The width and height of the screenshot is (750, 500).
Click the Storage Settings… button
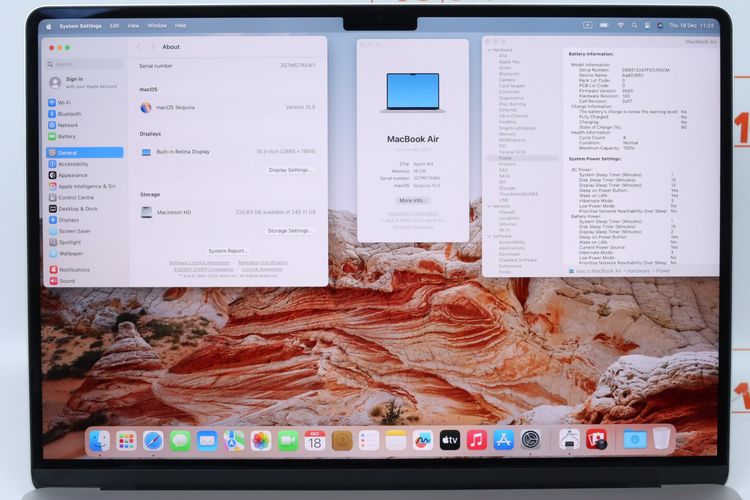click(289, 231)
